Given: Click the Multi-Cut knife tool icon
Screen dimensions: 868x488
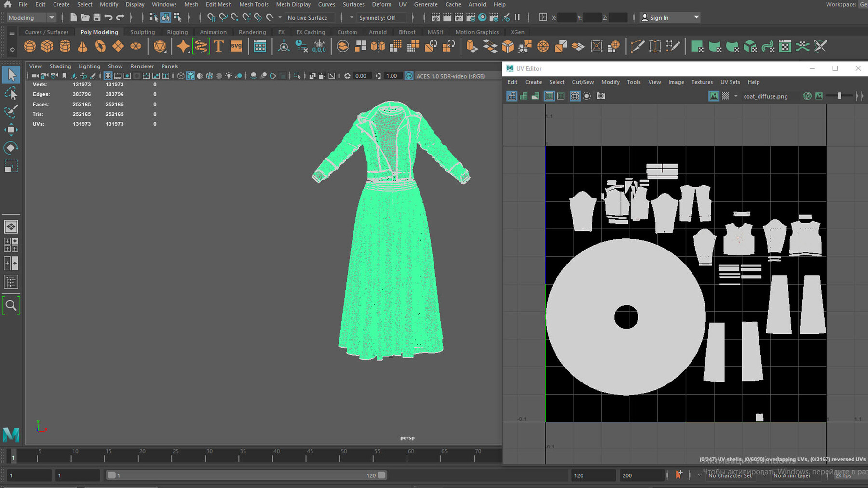Looking at the screenshot, I should (637, 46).
